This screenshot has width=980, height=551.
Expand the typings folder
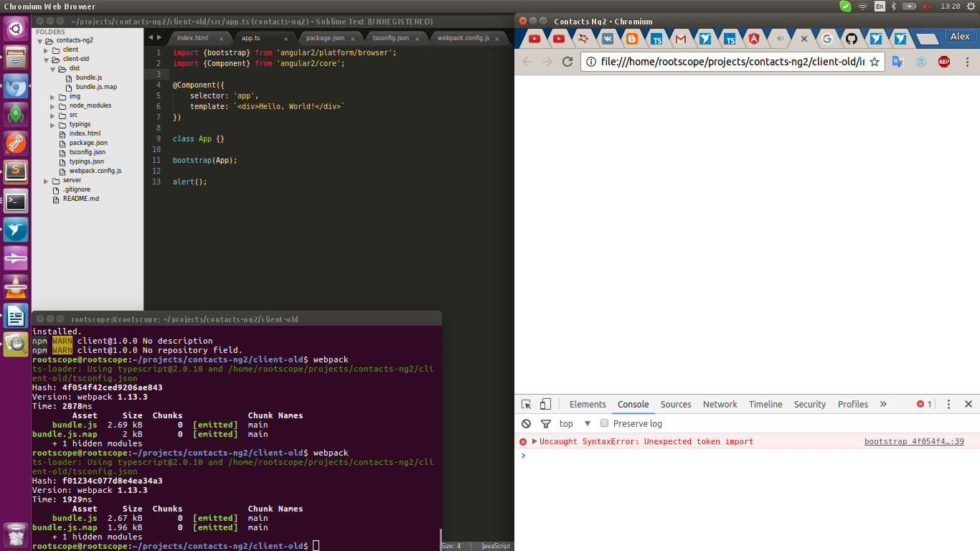click(x=53, y=125)
